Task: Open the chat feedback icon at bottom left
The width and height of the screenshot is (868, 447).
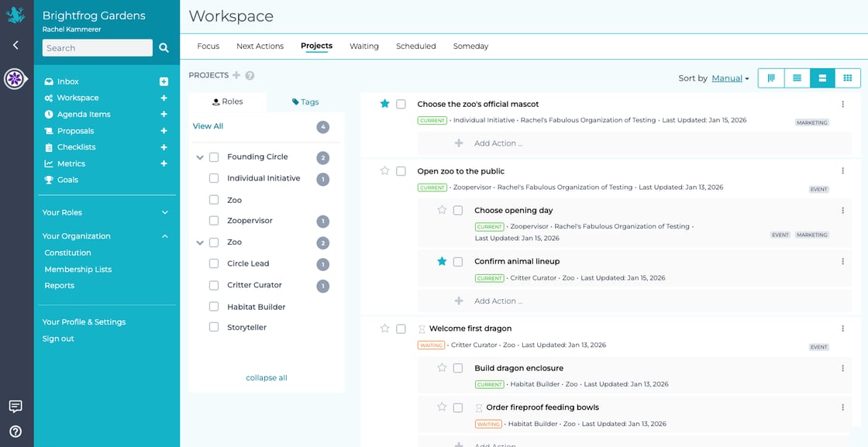Action: [x=15, y=407]
